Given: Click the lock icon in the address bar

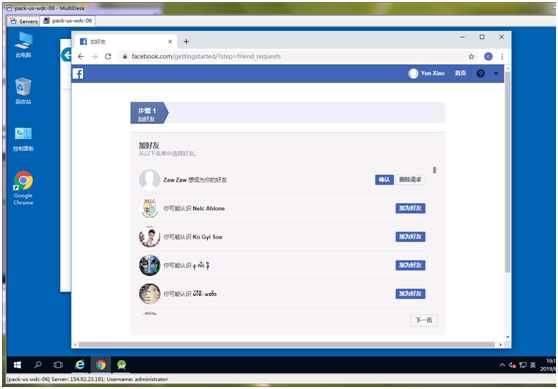Looking at the screenshot, I should pyautogui.click(x=125, y=57).
